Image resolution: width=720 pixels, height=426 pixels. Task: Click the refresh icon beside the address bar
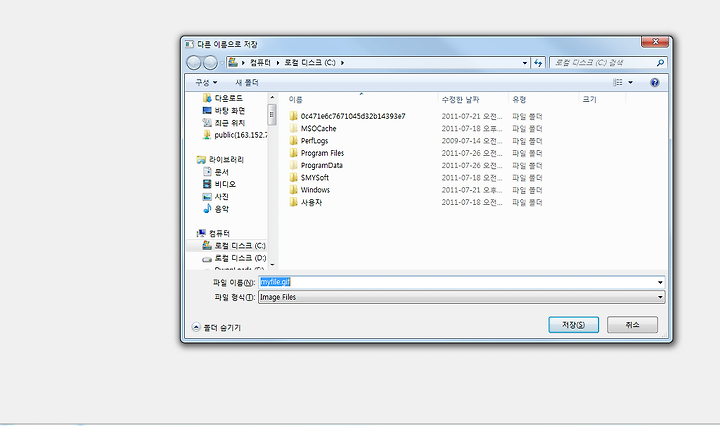click(x=538, y=63)
